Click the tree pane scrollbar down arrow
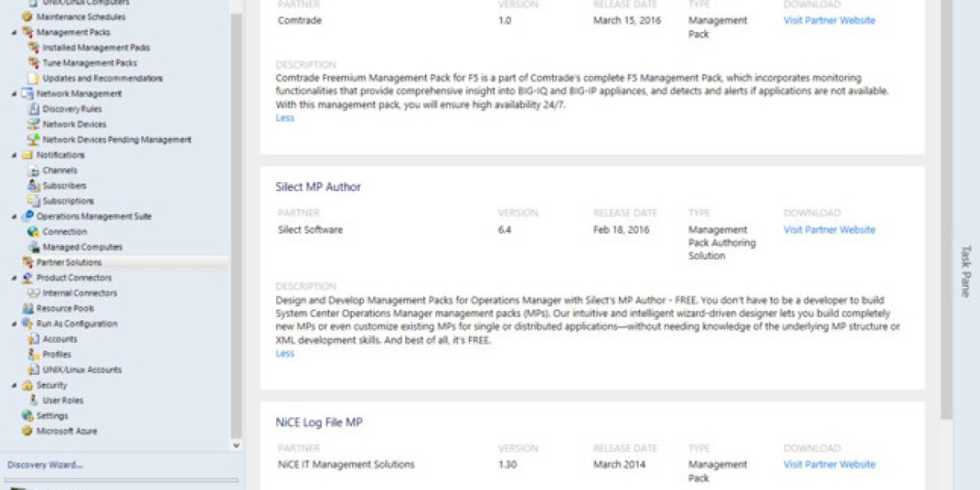The height and width of the screenshot is (490, 980). 236,445
